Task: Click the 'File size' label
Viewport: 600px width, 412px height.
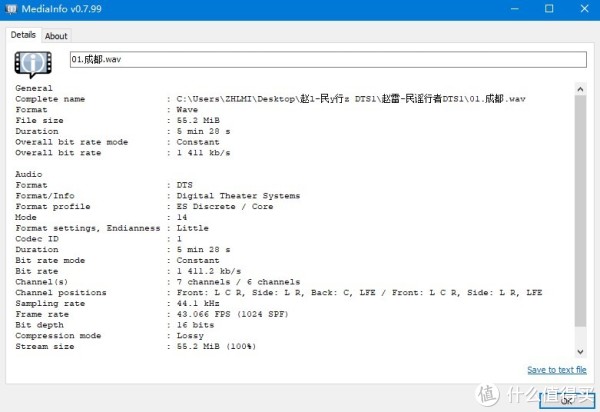Action: click(39, 121)
